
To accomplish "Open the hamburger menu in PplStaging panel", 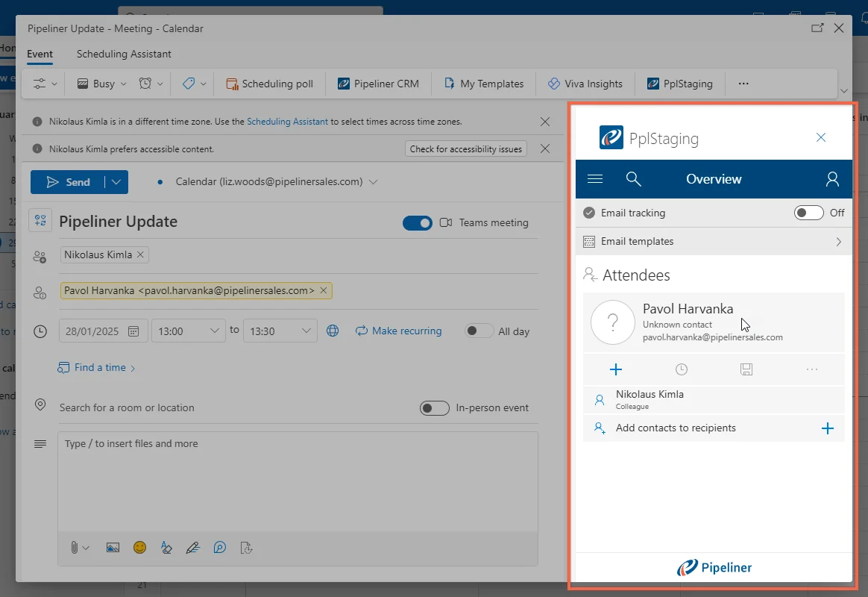I will [x=595, y=179].
